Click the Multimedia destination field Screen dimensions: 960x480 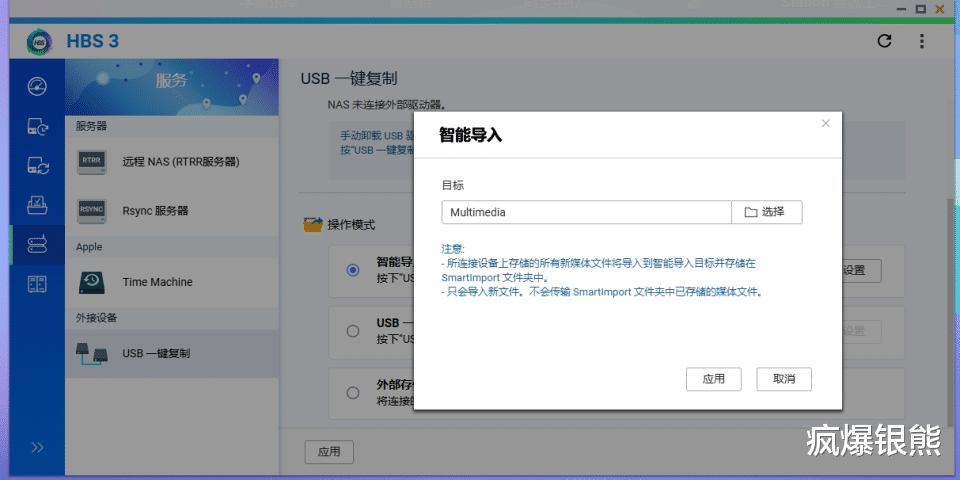587,212
